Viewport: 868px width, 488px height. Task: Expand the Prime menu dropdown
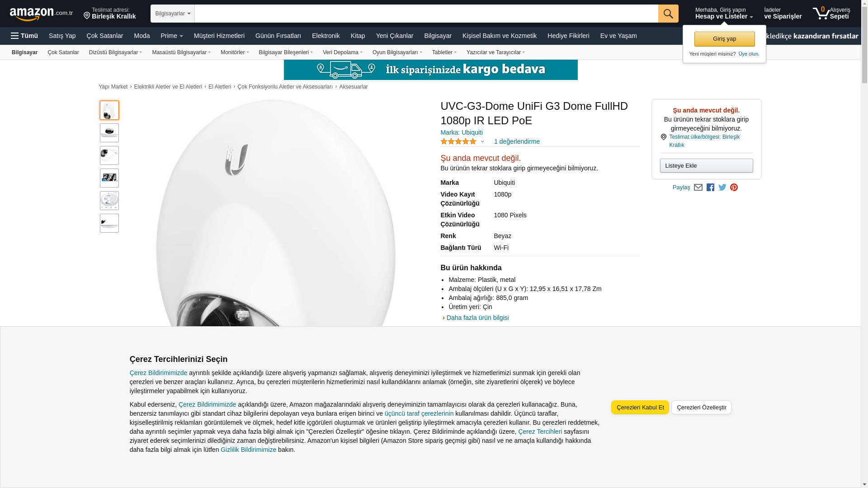pos(172,36)
